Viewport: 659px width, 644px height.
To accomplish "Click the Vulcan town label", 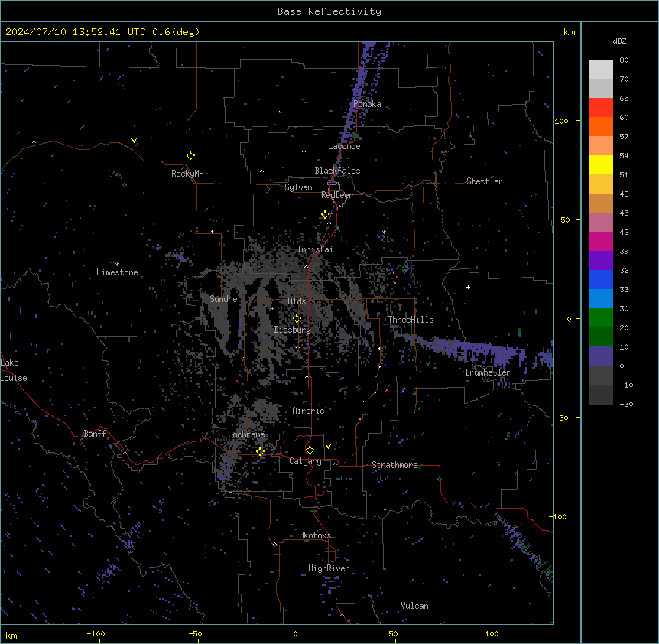I will [x=415, y=606].
